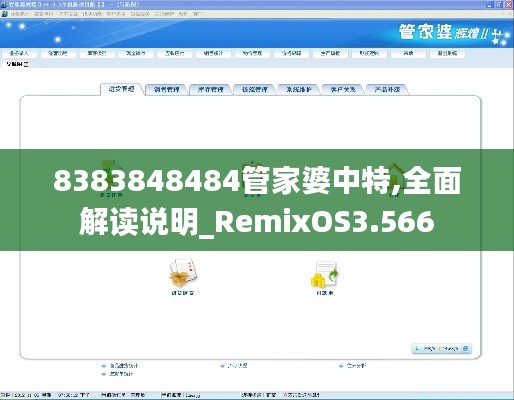Image resolution: width=514 pixels, height=400 pixels.
Task: Select the 产品升级 tab
Action: [387, 89]
